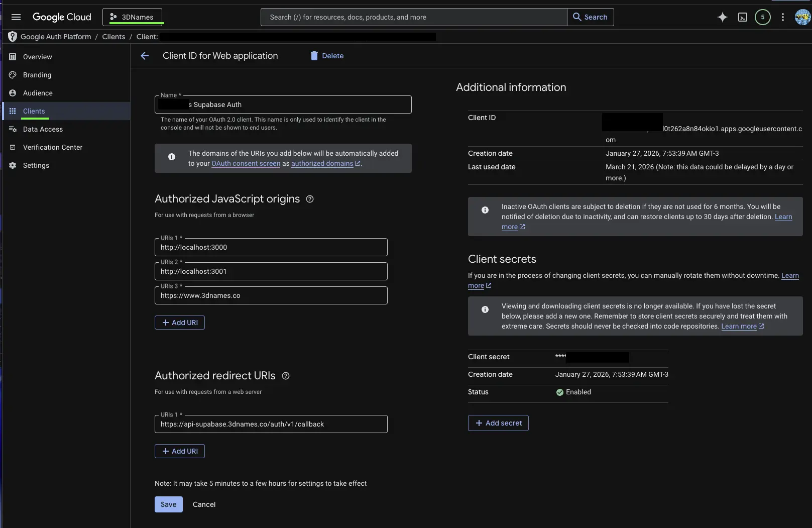812x528 pixels.
Task: Open Learn more about inactive OAuth clients
Action: tap(783, 217)
